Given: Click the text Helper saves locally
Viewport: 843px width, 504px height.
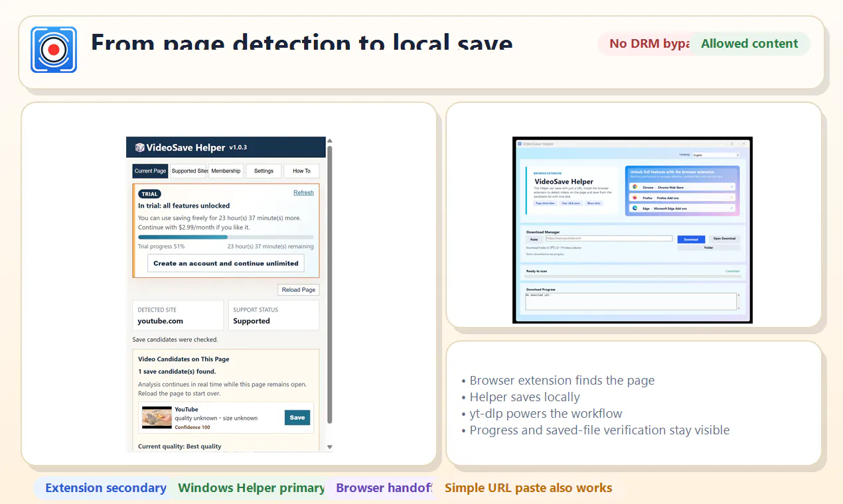Looking at the screenshot, I should 525,397.
